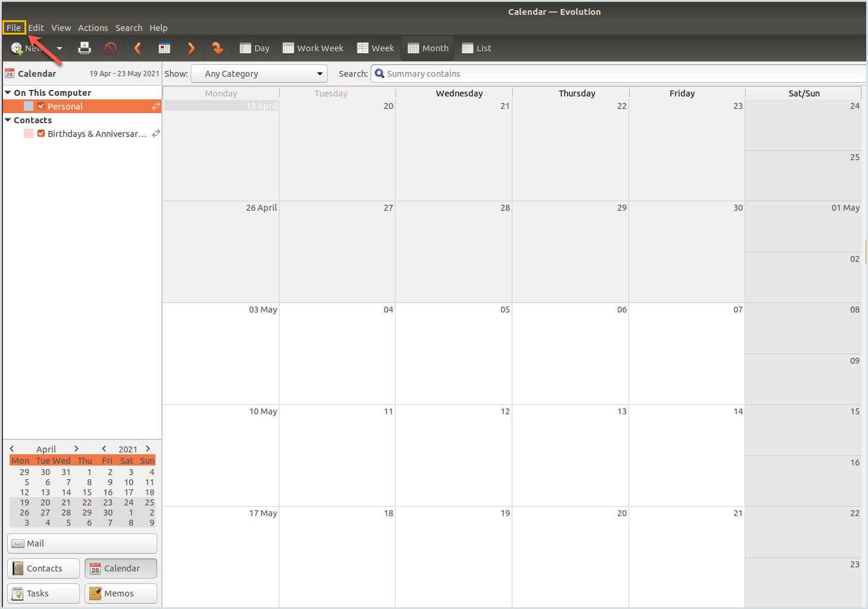The image size is (868, 609).
Task: Open the Any Category dropdown
Action: tap(259, 74)
